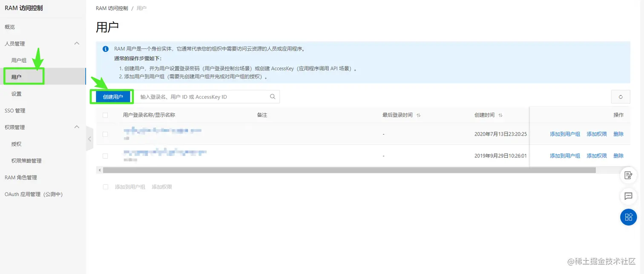644x274 pixels.
Task: Click 添加到用户组 for the 2020 user
Action: pyautogui.click(x=565, y=134)
